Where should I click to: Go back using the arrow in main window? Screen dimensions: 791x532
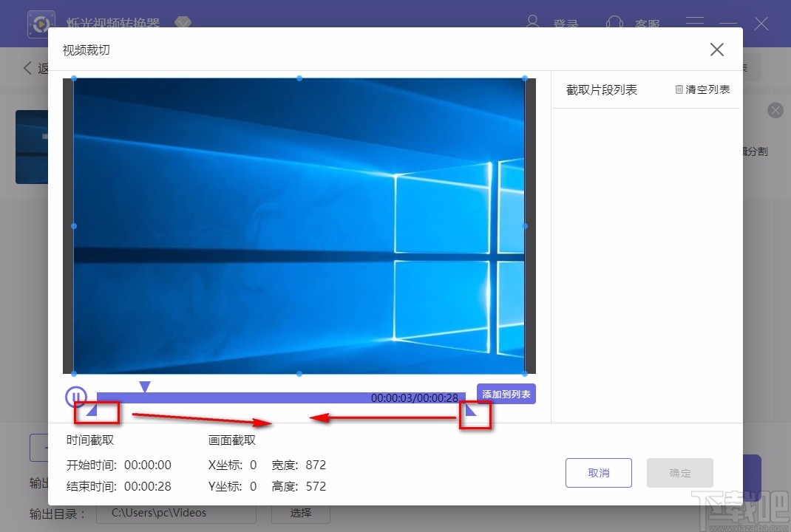(x=27, y=67)
